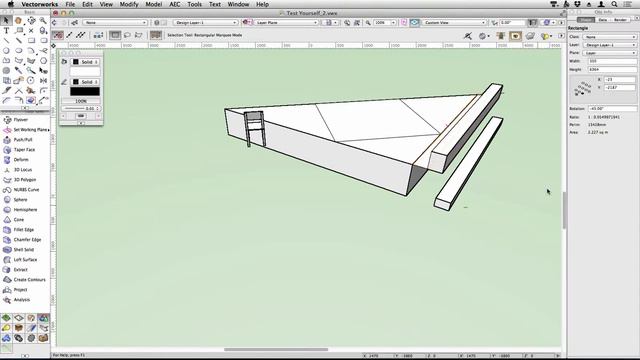640x360 pixels.
Task: Toggle unrestricted interactive scaling mode
Action: tap(81, 36)
